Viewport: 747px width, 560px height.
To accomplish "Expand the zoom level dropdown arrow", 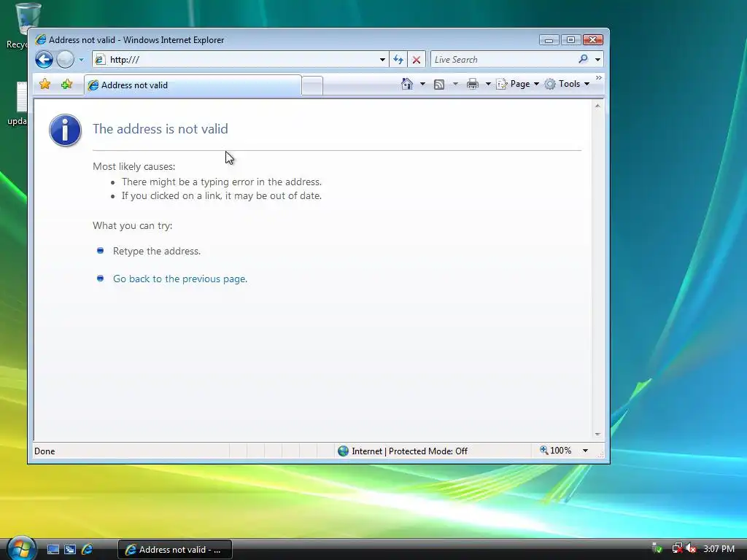I will tap(585, 451).
